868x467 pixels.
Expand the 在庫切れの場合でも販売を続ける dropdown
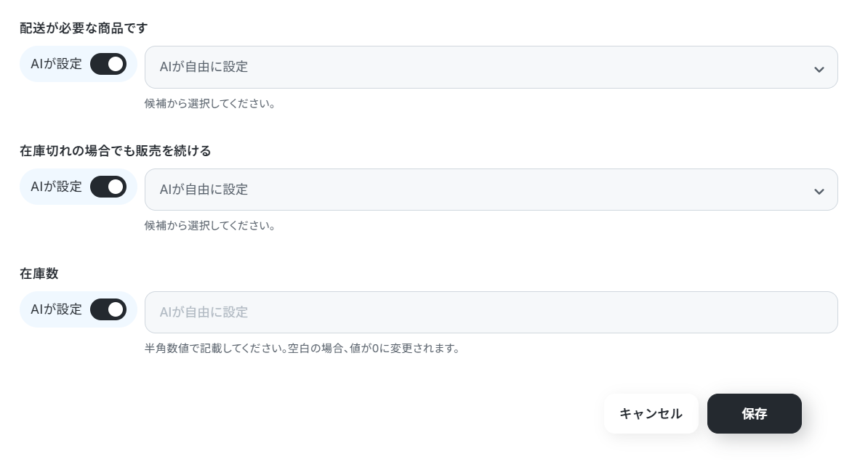tap(491, 190)
